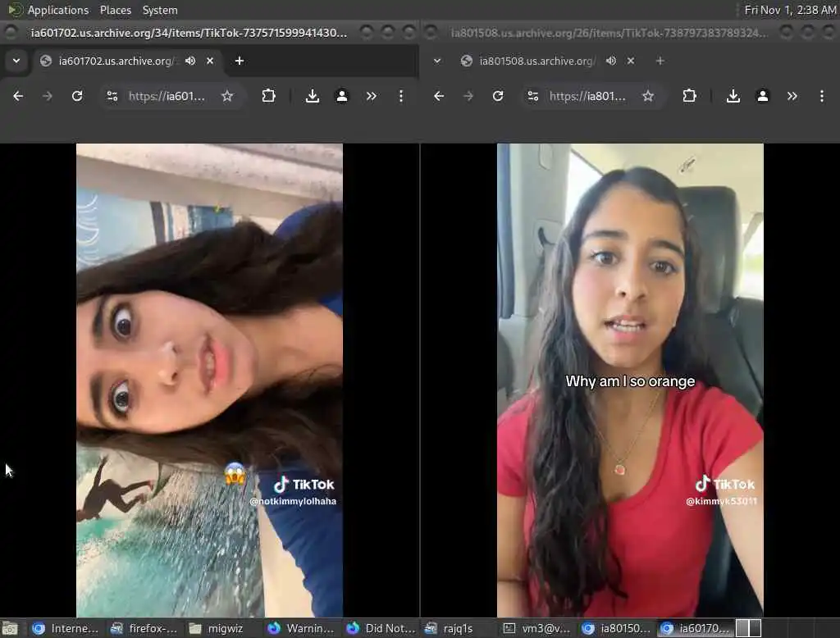This screenshot has width=840, height=638.
Task: Switch to the Did Not... taskbar window
Action: [x=380, y=628]
